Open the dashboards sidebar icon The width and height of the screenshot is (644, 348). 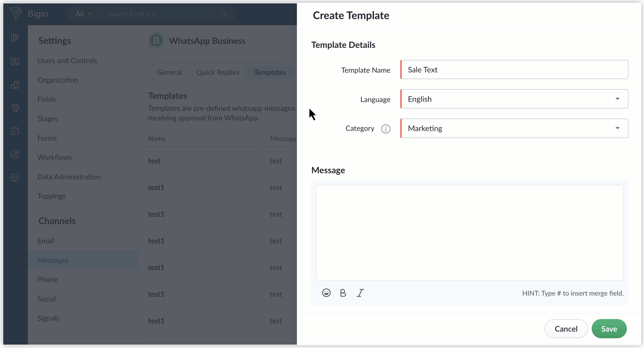15,154
